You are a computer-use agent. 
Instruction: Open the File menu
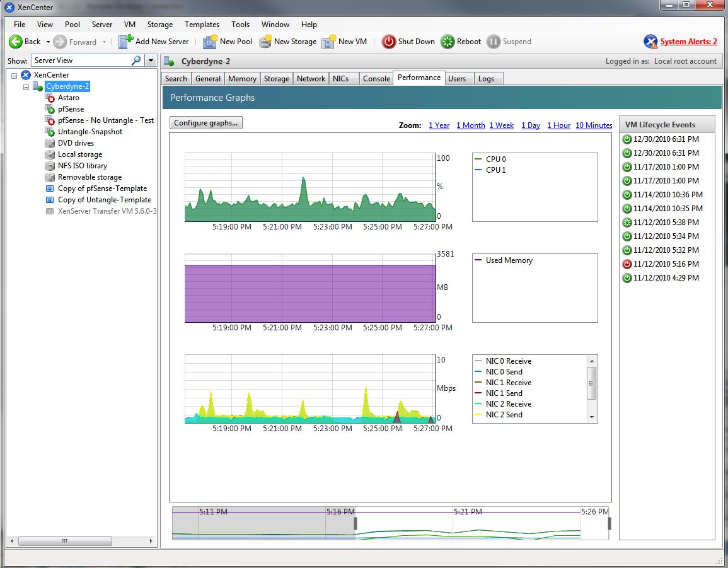(20, 24)
